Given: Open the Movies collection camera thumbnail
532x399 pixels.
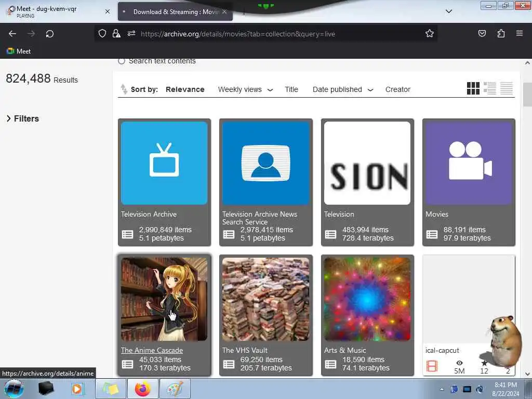Looking at the screenshot, I should pyautogui.click(x=469, y=163).
